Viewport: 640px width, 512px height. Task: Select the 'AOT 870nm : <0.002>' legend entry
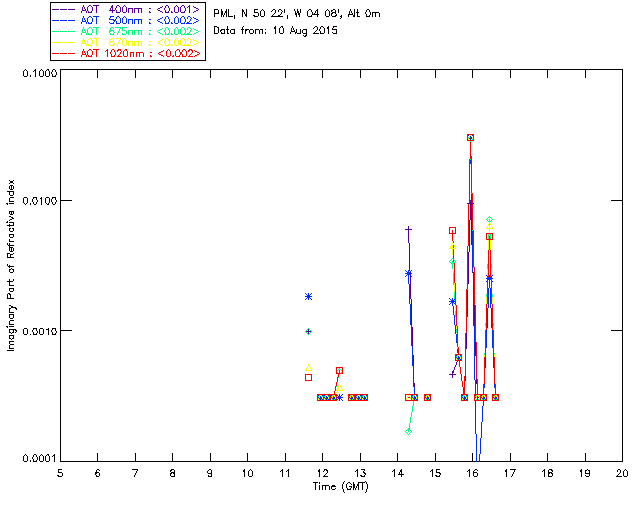point(128,42)
